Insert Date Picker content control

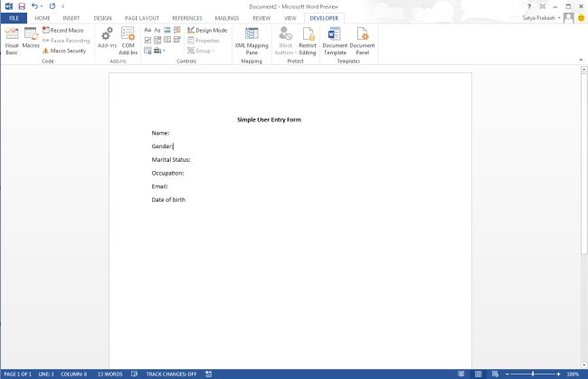click(177, 40)
